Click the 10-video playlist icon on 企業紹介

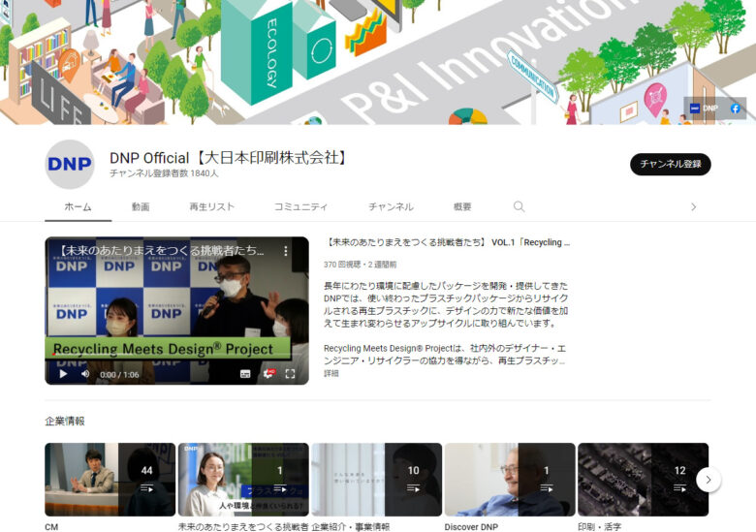pos(413,488)
